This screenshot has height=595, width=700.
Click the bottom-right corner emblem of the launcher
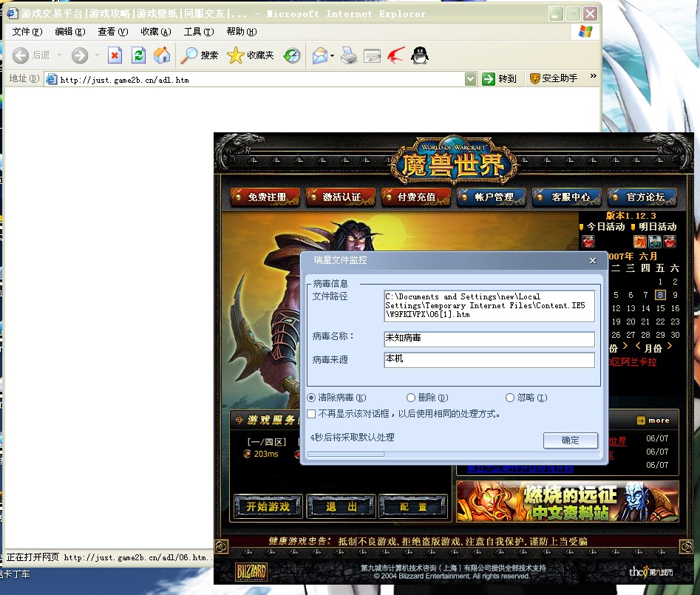686,546
